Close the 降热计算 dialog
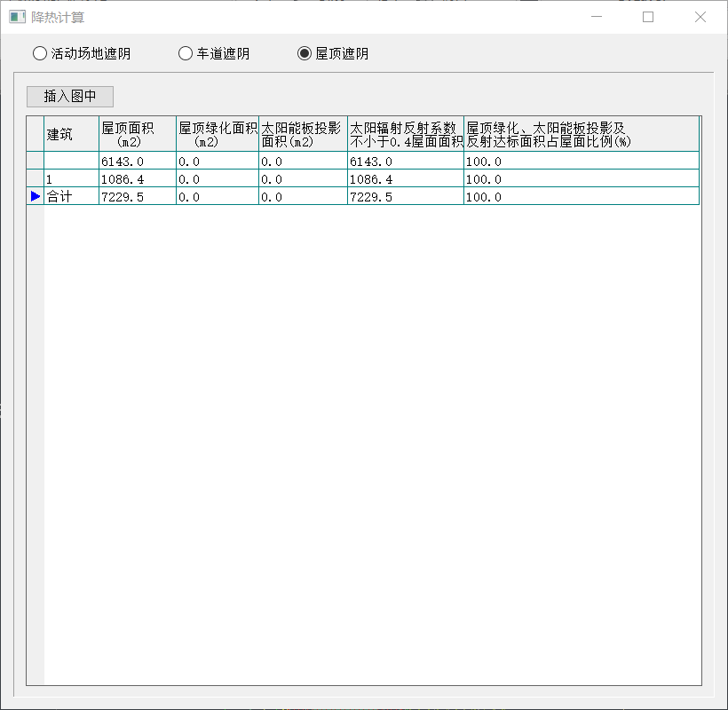Viewport: 728px width, 710px height. [700, 17]
